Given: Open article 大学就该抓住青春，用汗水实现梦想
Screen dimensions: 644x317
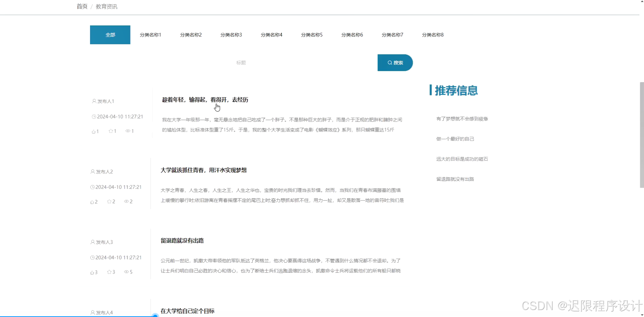Looking at the screenshot, I should tap(203, 170).
